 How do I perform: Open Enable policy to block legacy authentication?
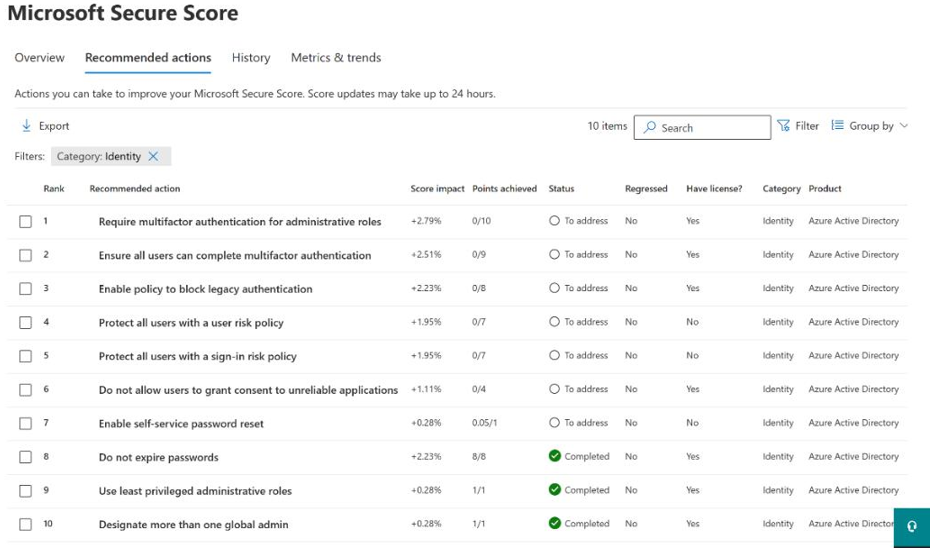tap(206, 289)
